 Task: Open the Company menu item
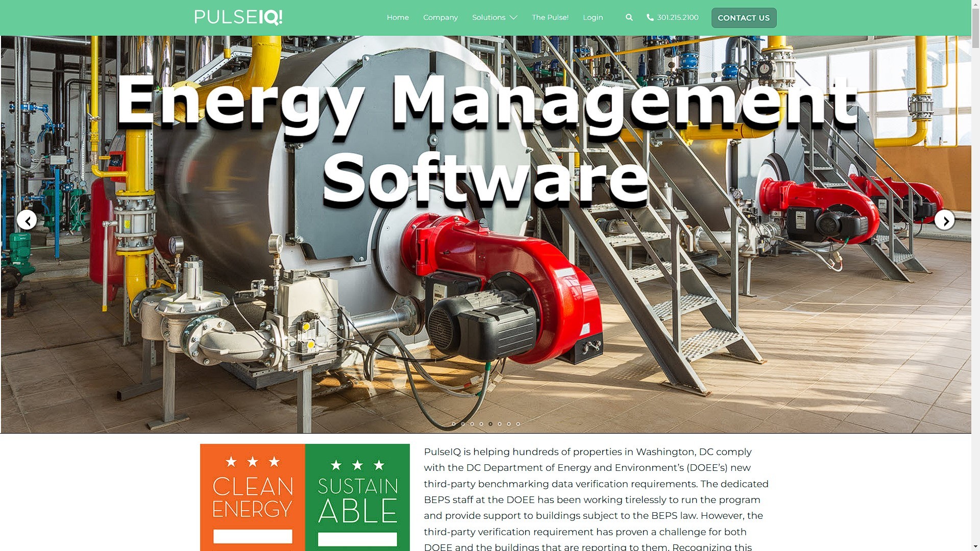click(x=440, y=17)
